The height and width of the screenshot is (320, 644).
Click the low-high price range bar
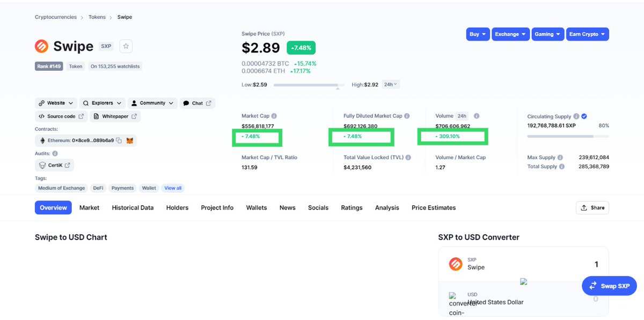coord(309,85)
